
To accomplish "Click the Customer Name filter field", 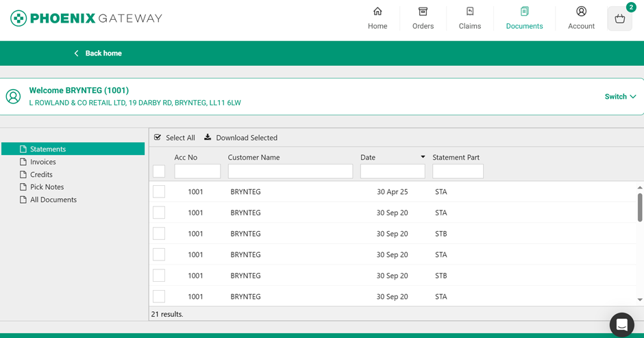I will 290,171.
